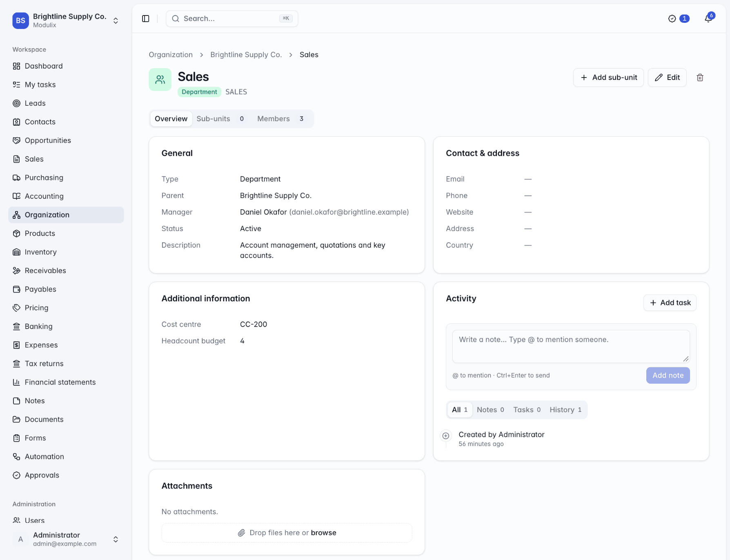This screenshot has height=560, width=730.
Task: Open Contacts in the sidebar
Action: [x=66, y=122]
